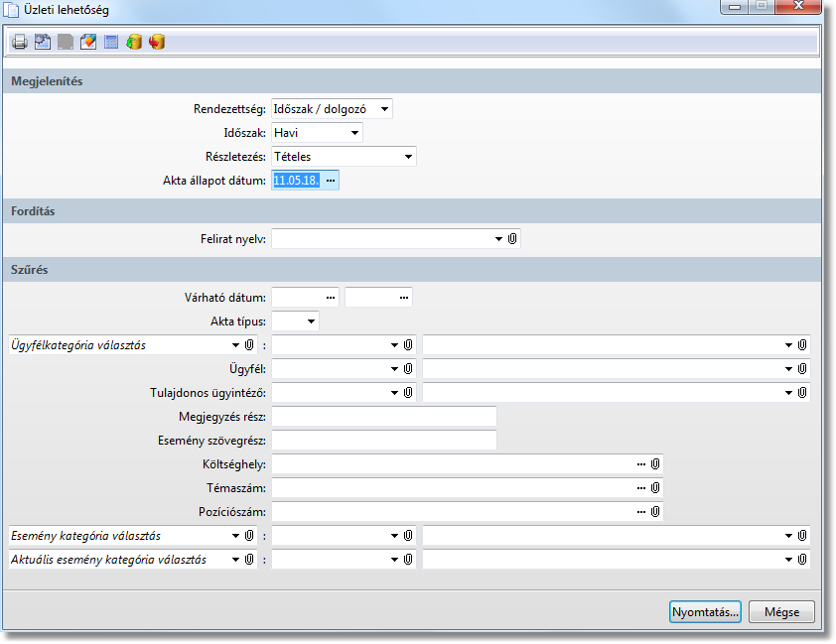Click the blue calculator toolbar icon
Viewport: 836px width, 644px height.
click(110, 42)
